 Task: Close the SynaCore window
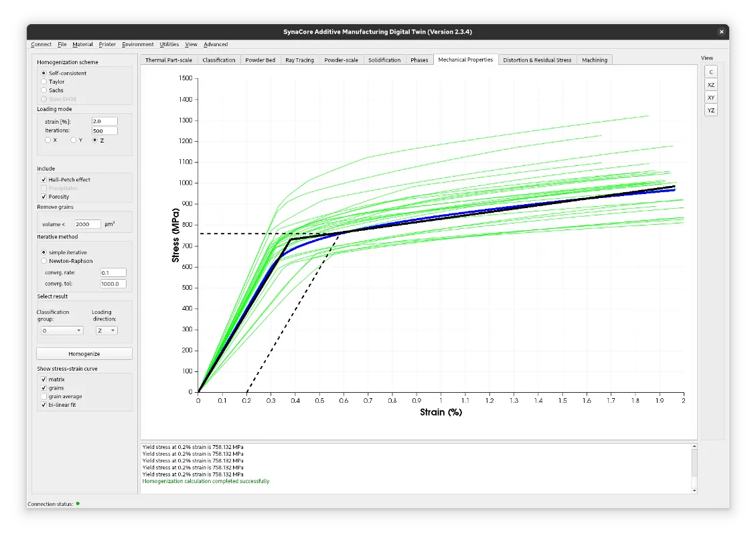coord(721,32)
